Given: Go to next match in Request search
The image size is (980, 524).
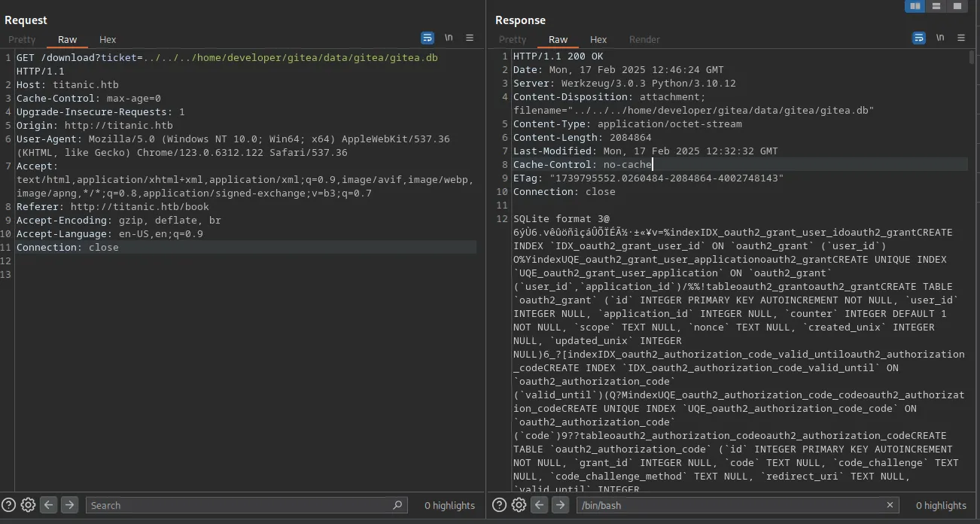Looking at the screenshot, I should pos(69,505).
